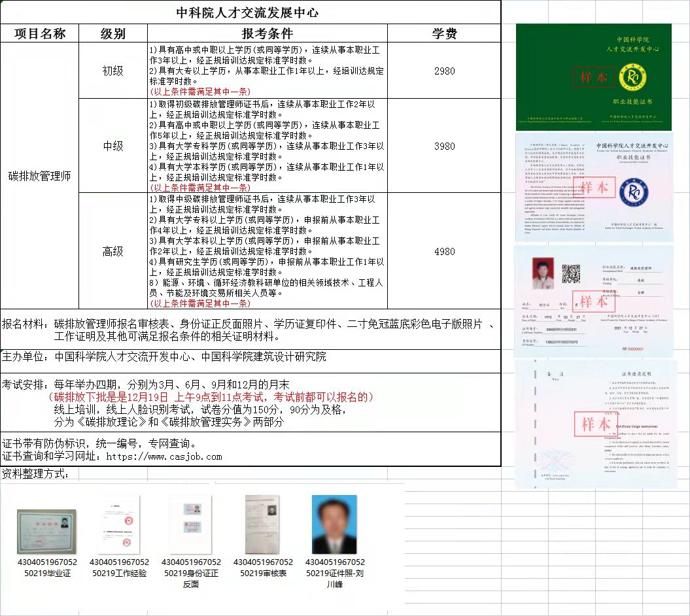Screen dimensions: 690x616
Task: Click the 主办单位 organizer row
Action: pyautogui.click(x=250, y=361)
